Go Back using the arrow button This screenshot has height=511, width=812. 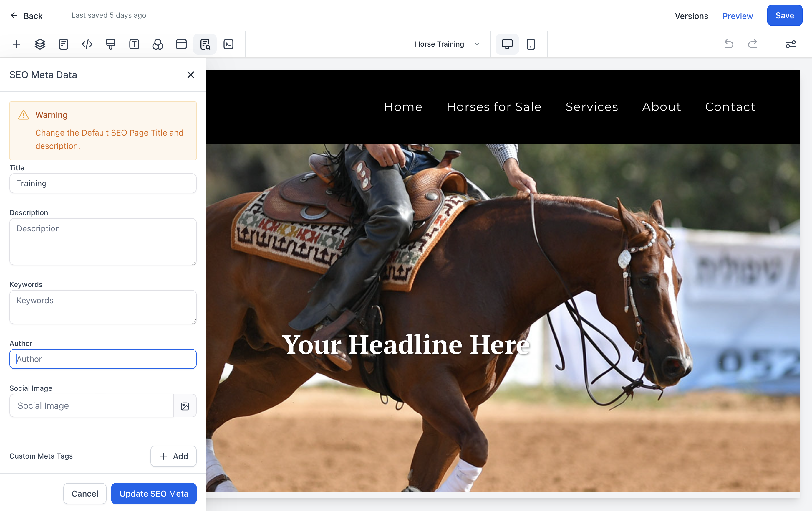[26, 16]
